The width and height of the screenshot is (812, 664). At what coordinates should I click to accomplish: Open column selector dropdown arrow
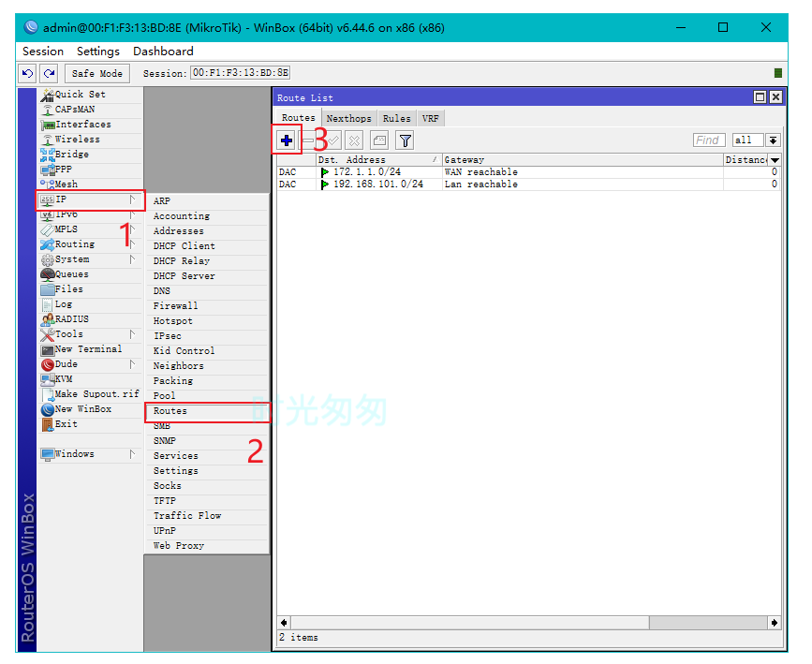[x=775, y=160]
